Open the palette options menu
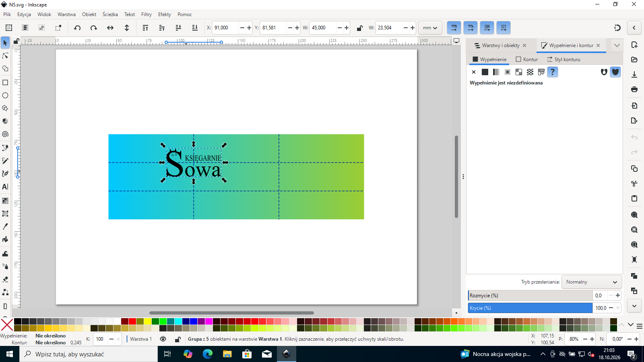 640,325
